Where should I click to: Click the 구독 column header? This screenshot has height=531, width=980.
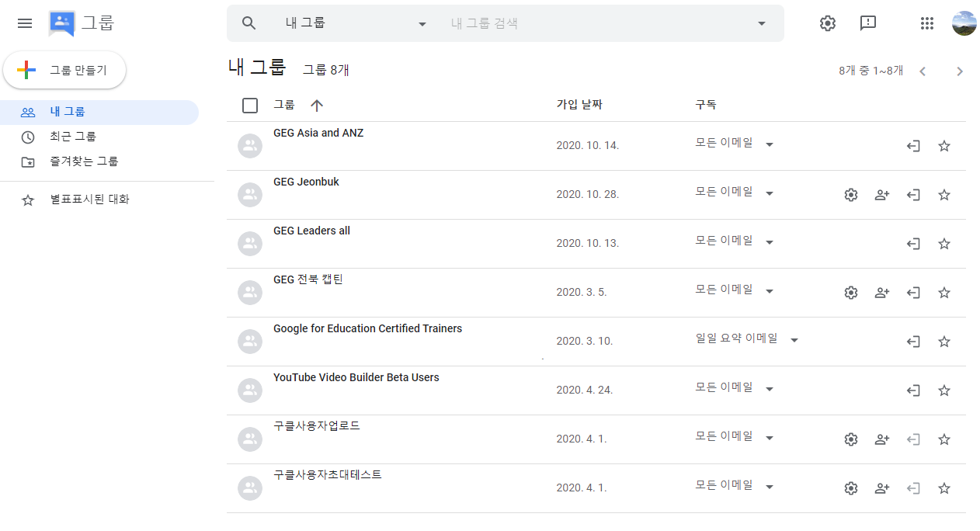click(x=706, y=105)
